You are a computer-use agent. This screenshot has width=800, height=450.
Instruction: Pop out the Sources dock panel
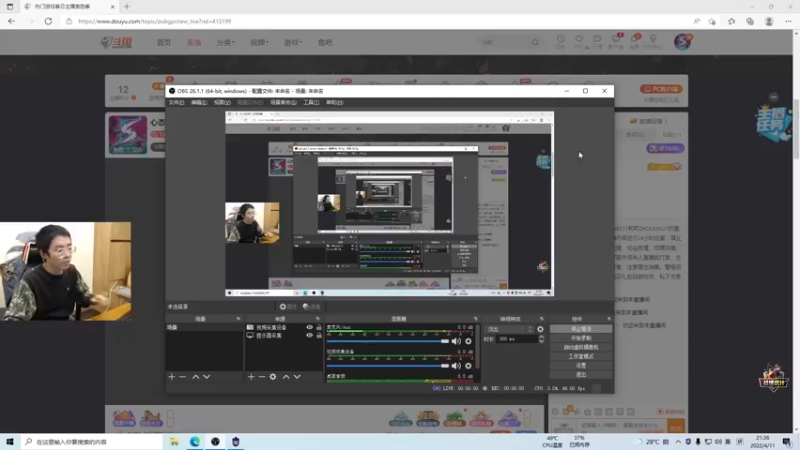point(318,319)
